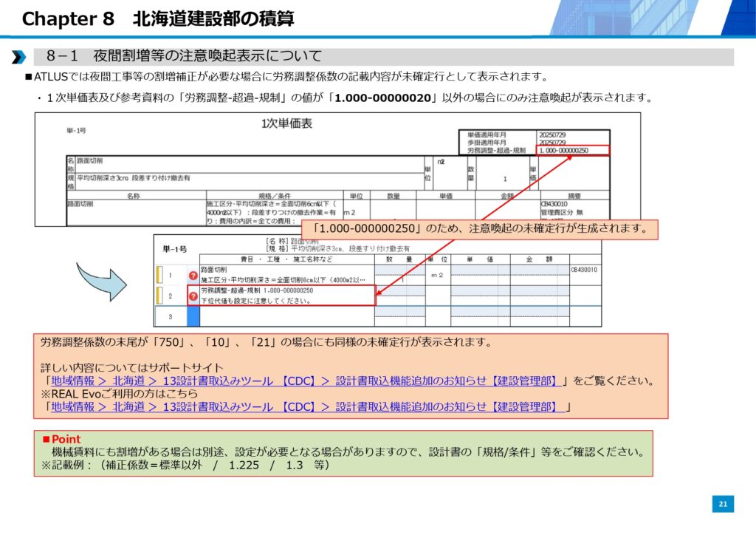Click the orange callout about 注意喚起の未確定行
The height and width of the screenshot is (535, 756).
click(479, 229)
